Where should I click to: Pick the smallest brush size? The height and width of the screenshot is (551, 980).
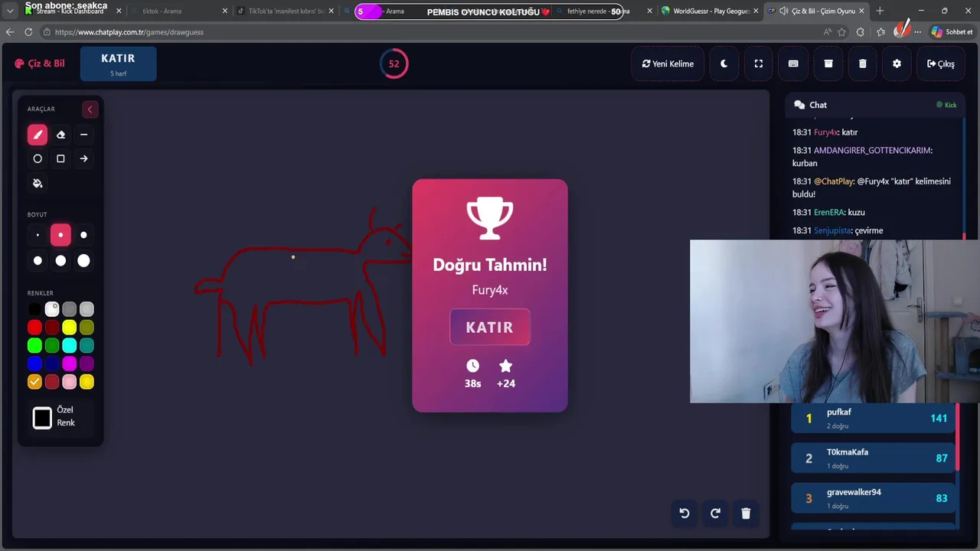[x=38, y=235]
